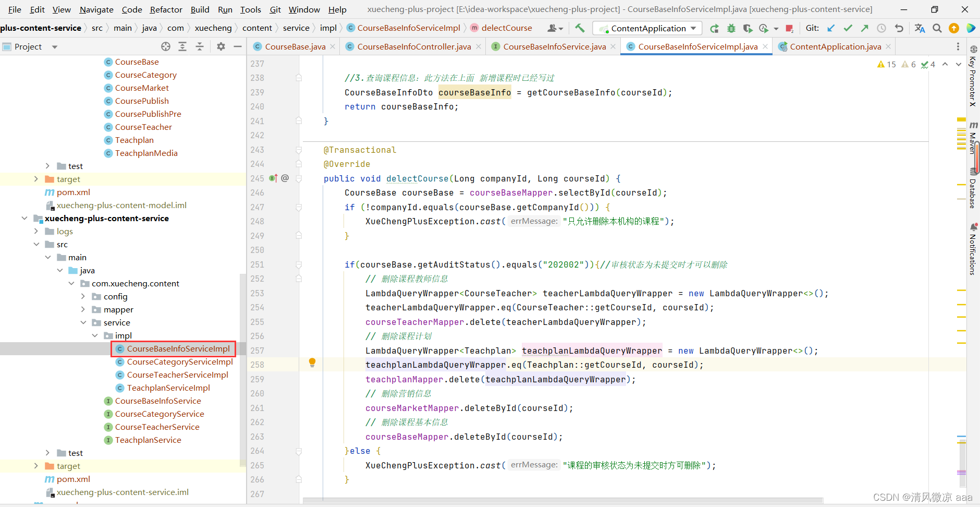980x507 pixels.
Task: Stop the running application with red square
Action: click(x=789, y=28)
